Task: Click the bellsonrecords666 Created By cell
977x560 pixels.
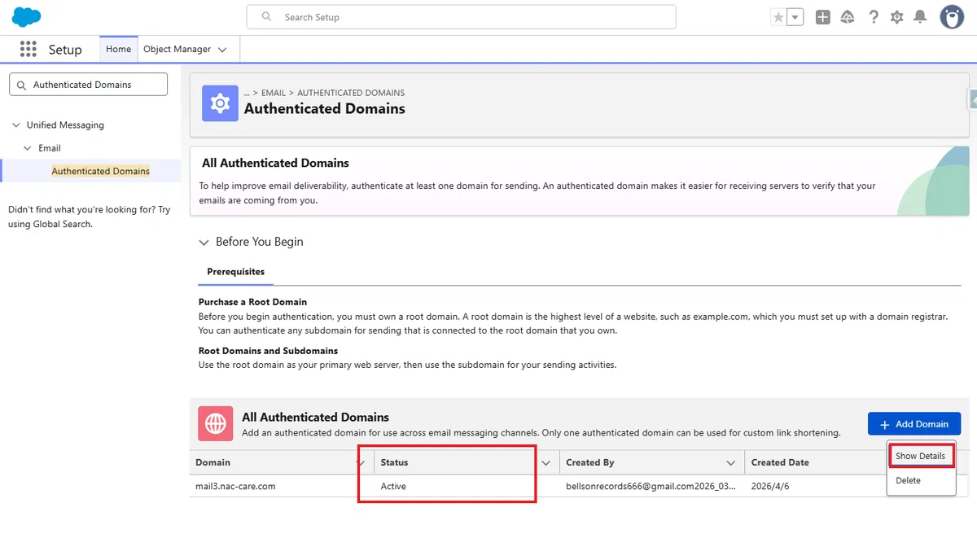Action: click(651, 486)
